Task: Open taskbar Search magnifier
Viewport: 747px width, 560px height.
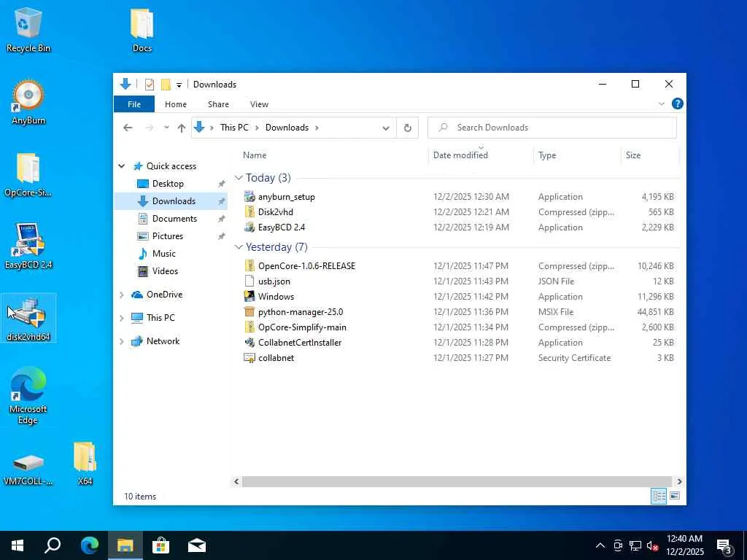Action: click(x=53, y=545)
